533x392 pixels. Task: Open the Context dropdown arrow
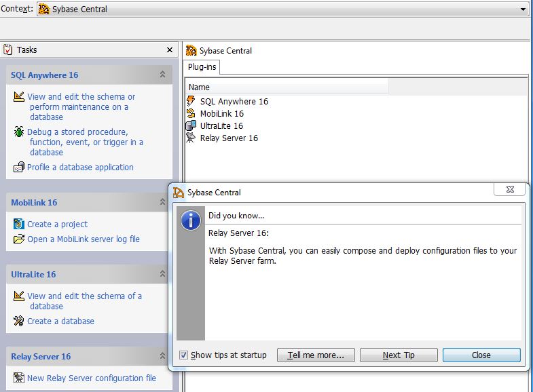point(523,9)
